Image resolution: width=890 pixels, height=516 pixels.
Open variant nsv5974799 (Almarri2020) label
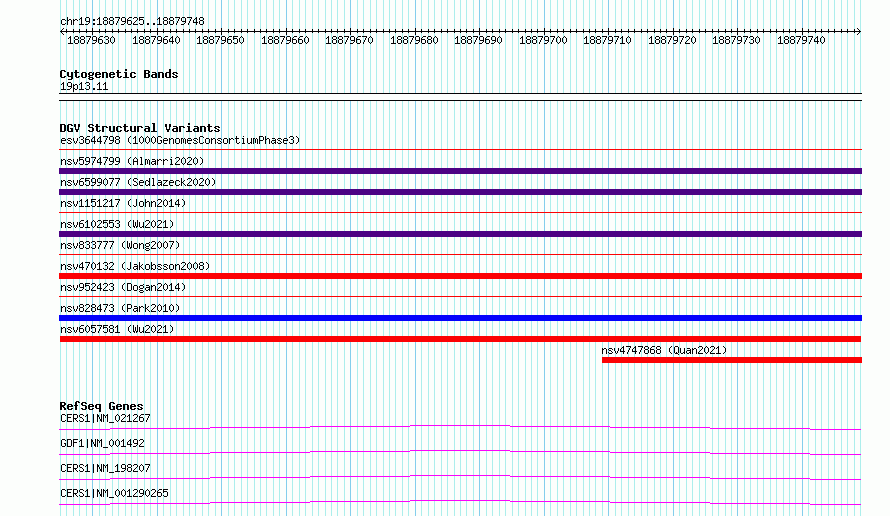(132, 161)
